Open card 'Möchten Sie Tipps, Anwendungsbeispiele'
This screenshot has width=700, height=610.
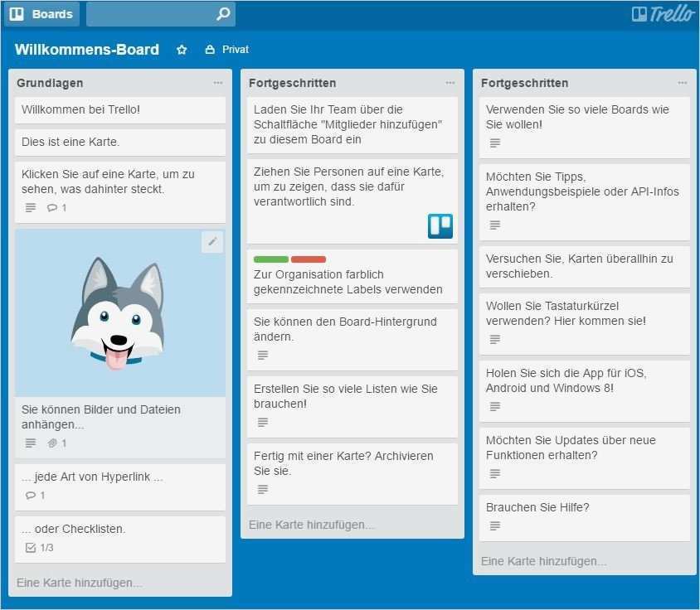585,202
